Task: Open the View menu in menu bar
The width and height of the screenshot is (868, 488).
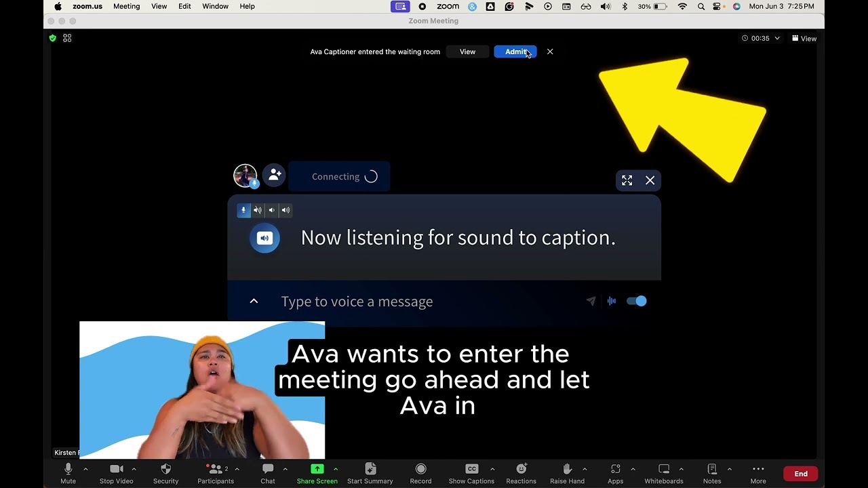Action: [159, 6]
